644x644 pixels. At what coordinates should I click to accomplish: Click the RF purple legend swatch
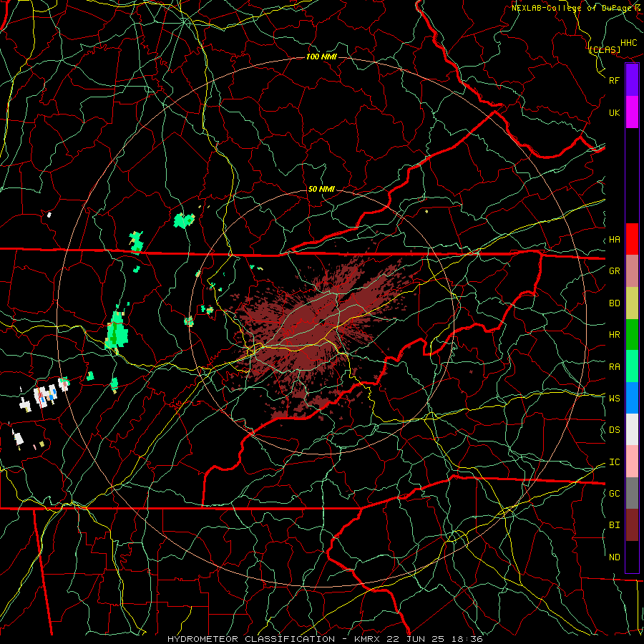(x=632, y=80)
